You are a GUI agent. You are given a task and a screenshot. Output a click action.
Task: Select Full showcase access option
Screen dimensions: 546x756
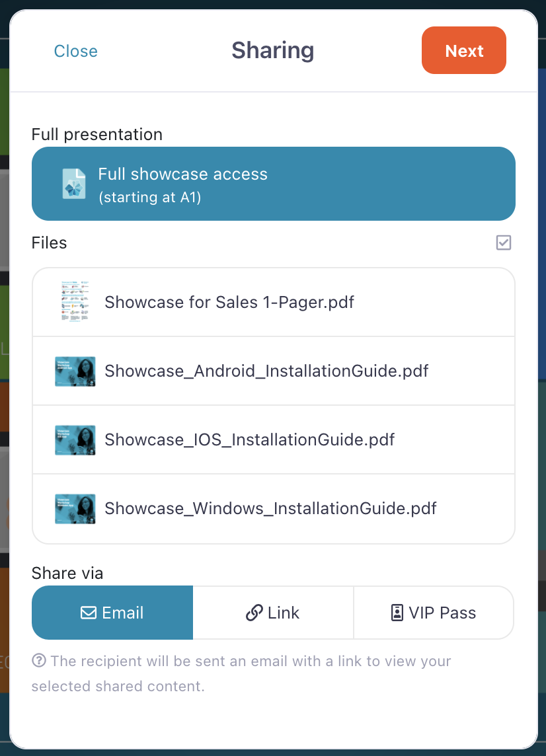[x=273, y=184]
